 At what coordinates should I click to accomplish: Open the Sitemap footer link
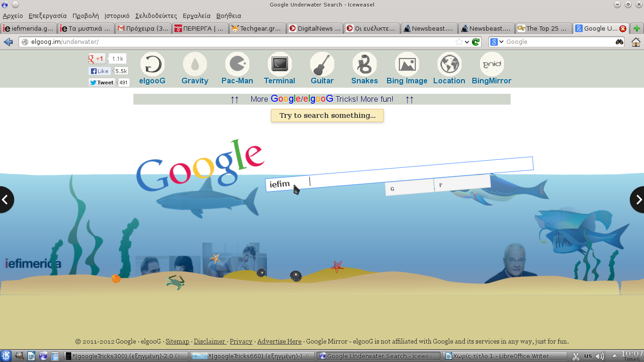click(177, 341)
